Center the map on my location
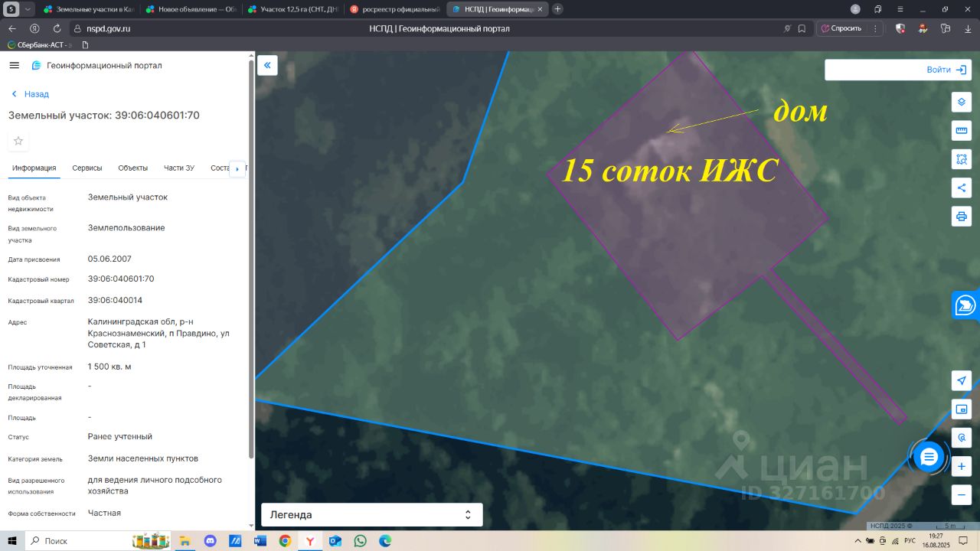This screenshot has height=551, width=980. pos(962,380)
